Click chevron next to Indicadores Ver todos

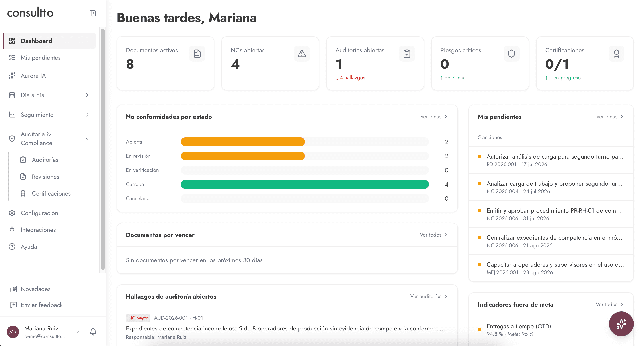point(622,304)
